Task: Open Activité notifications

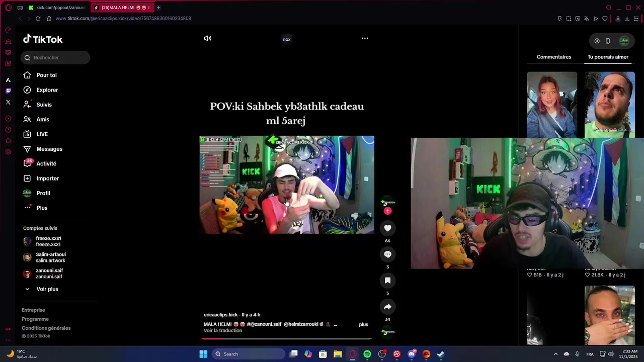Action: click(39, 164)
